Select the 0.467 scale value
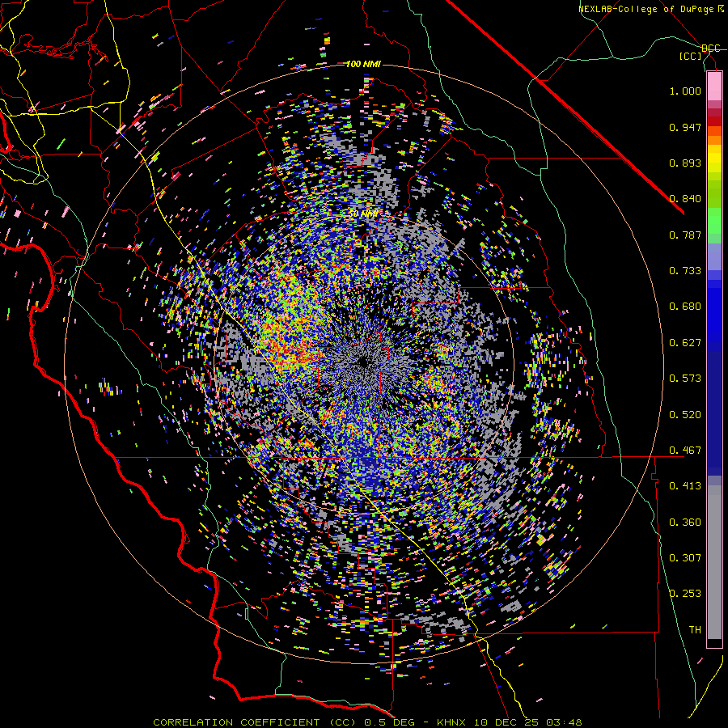 685,451
